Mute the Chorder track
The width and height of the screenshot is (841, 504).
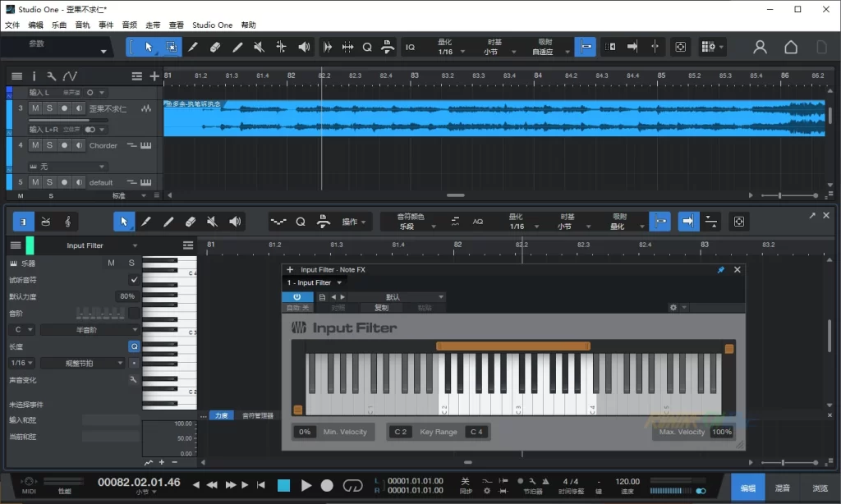[35, 145]
